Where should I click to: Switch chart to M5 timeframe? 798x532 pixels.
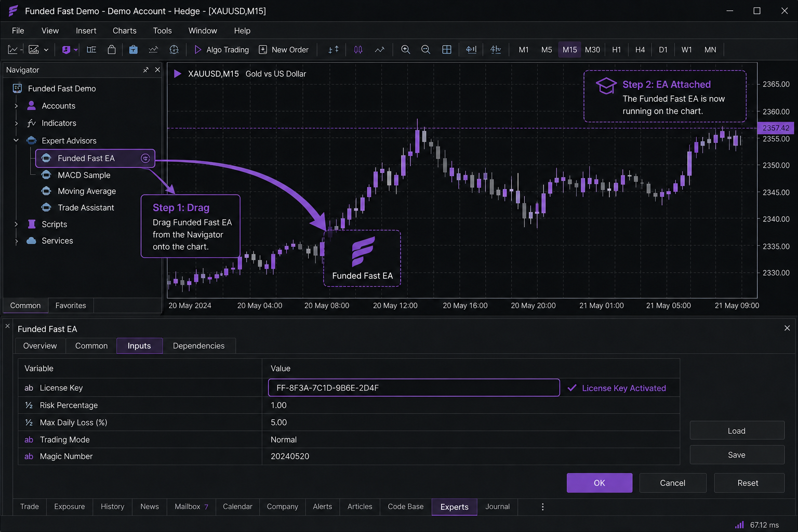point(547,50)
